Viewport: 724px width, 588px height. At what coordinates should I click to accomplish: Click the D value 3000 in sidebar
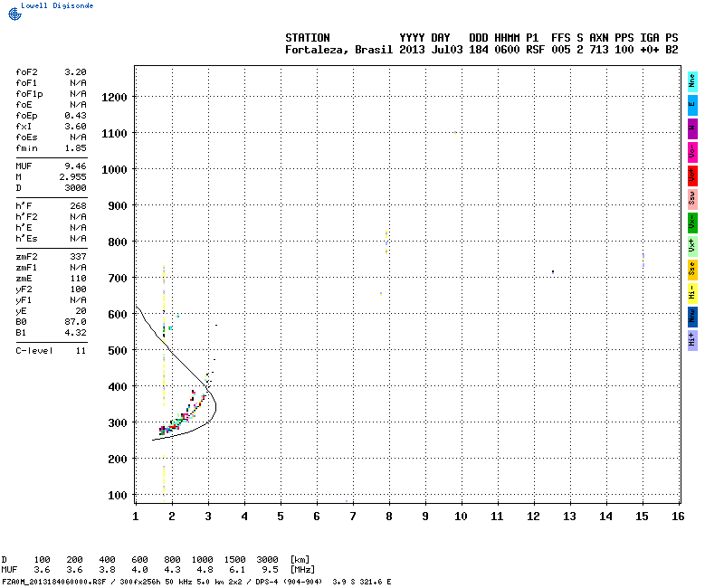click(75, 188)
